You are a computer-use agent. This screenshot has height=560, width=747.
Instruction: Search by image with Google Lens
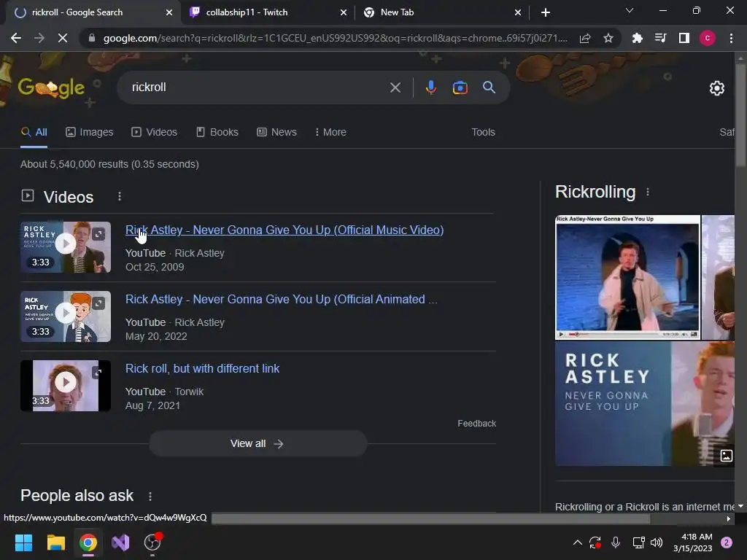pyautogui.click(x=460, y=87)
